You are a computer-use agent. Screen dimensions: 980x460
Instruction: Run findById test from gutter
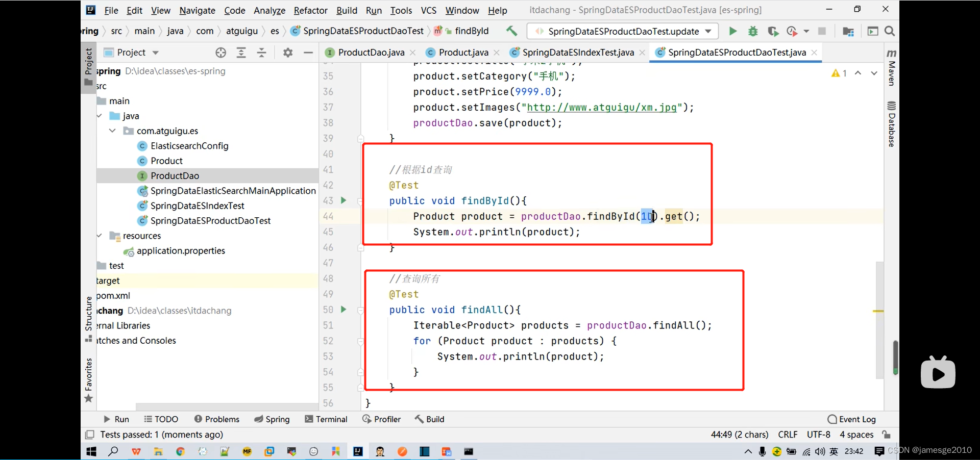tap(344, 200)
